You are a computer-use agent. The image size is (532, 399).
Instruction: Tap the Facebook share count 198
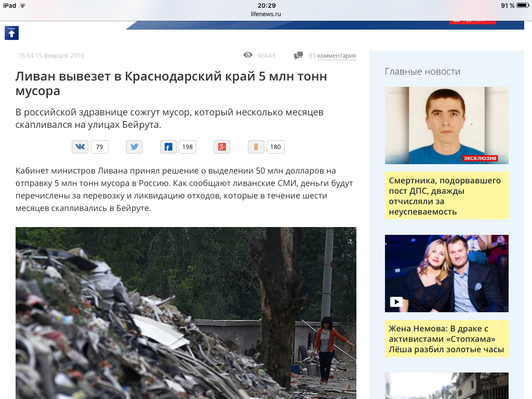[188, 147]
